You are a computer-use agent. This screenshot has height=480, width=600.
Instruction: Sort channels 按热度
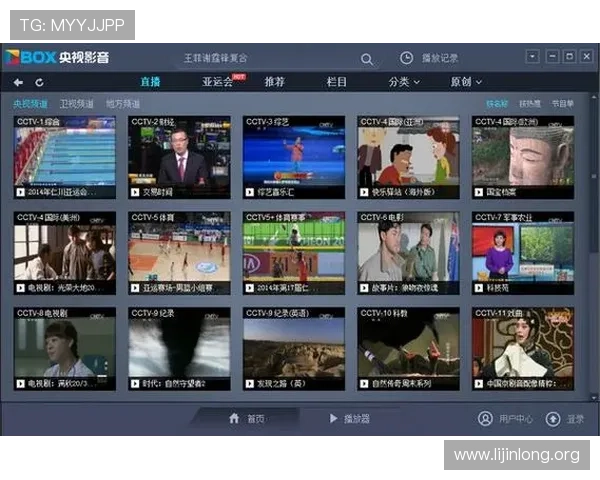[530, 104]
